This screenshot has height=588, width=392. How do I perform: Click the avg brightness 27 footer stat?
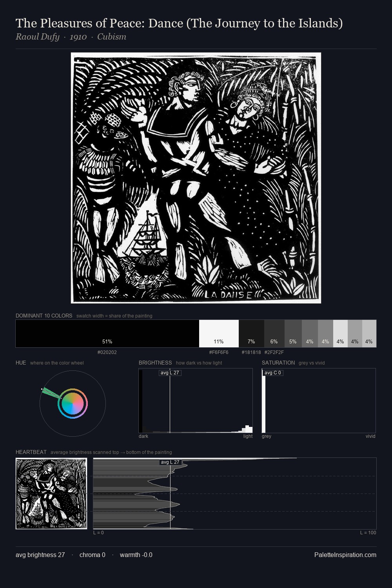[x=40, y=555]
